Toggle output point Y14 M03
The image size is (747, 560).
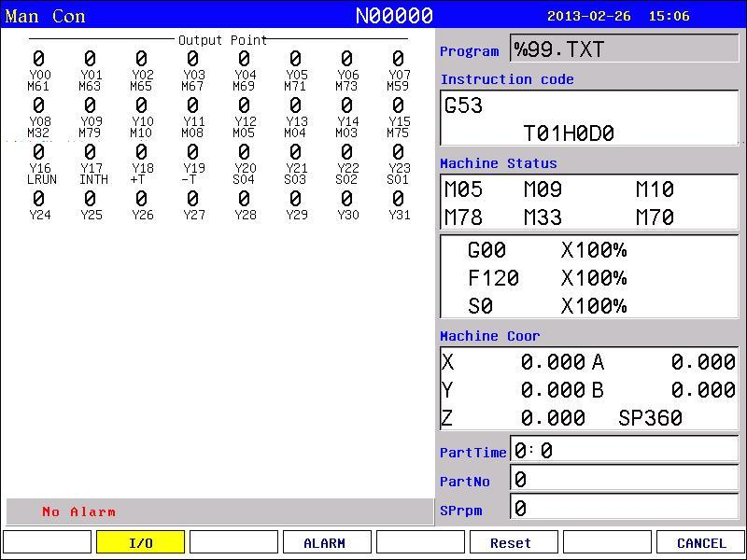pos(347,118)
